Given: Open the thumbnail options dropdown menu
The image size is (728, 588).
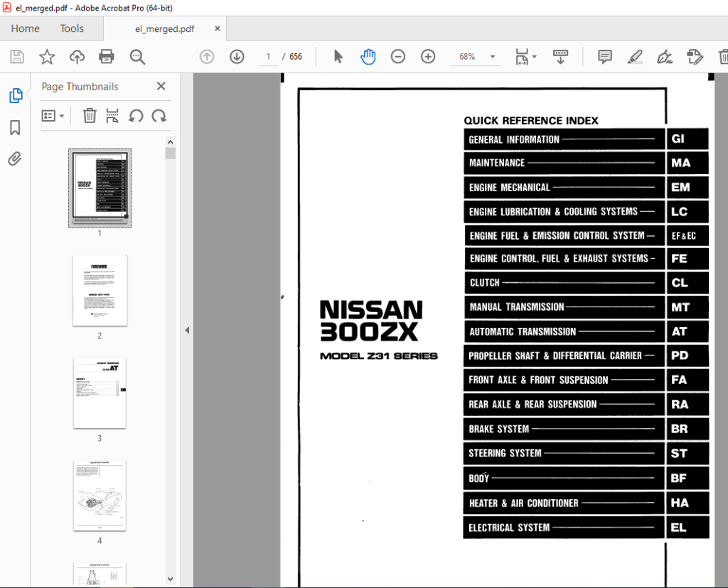Looking at the screenshot, I should [x=53, y=116].
